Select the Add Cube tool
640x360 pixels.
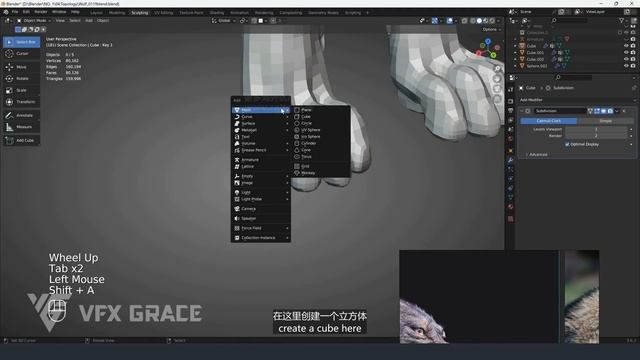tap(22, 140)
